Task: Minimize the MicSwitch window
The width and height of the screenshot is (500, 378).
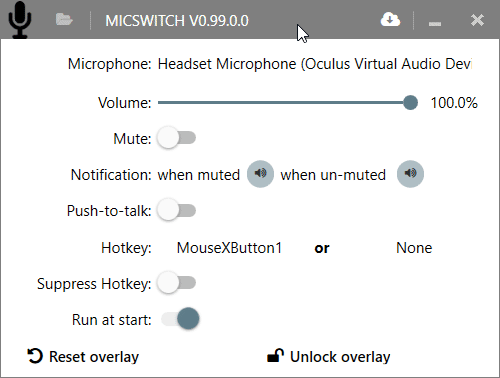Action: 435,23
